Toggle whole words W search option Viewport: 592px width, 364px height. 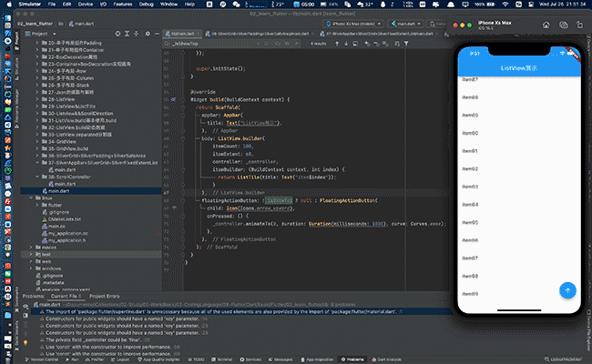(287, 44)
